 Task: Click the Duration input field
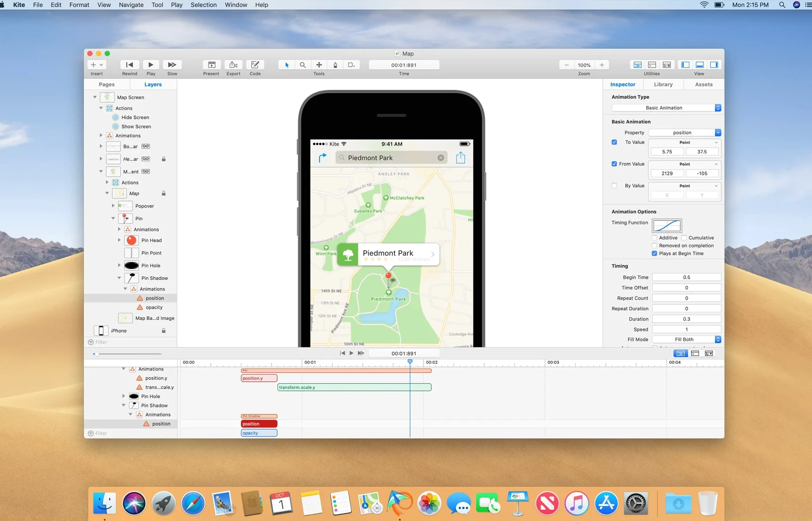686,319
